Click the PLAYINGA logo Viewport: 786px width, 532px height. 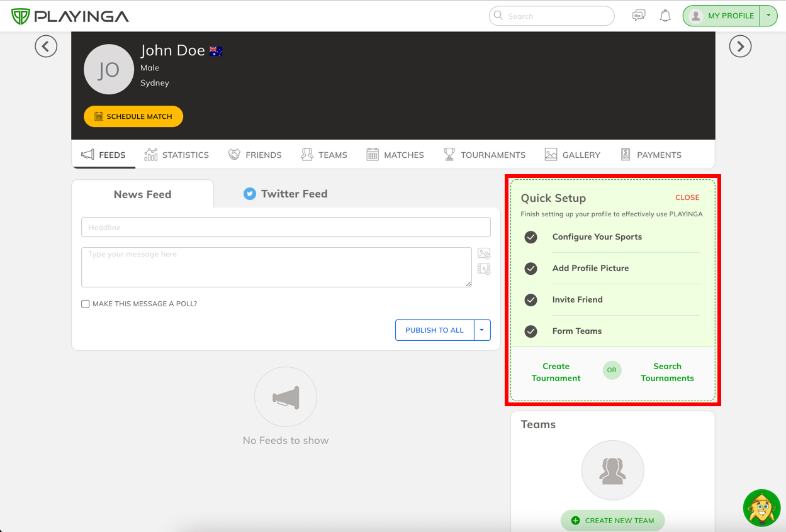coord(70,16)
